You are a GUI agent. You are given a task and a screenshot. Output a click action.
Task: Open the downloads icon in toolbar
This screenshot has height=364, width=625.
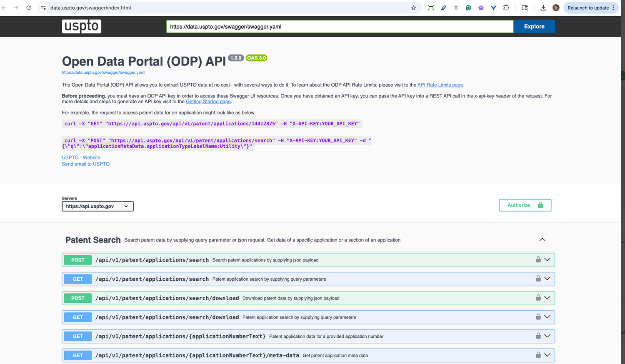click(x=543, y=7)
